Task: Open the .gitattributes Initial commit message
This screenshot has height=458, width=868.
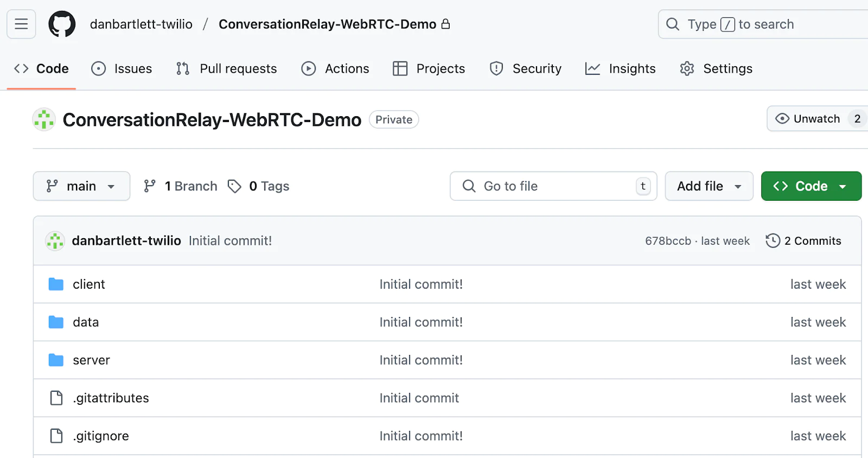Action: (419, 398)
